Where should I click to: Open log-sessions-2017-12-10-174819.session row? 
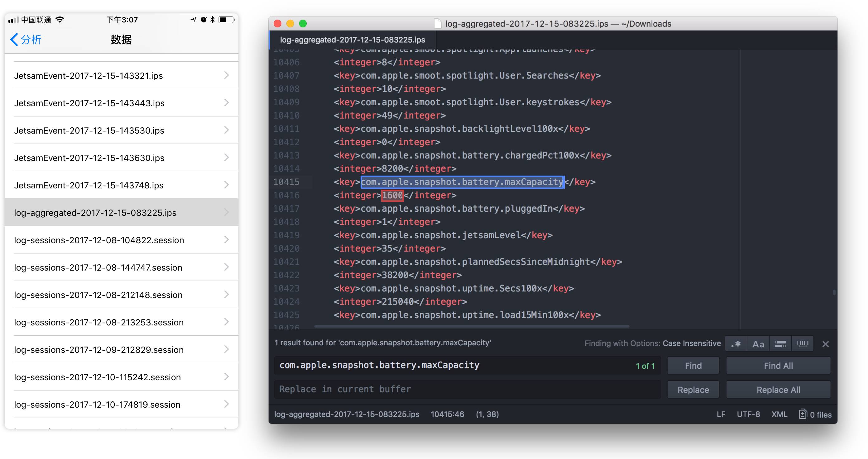pos(121,405)
